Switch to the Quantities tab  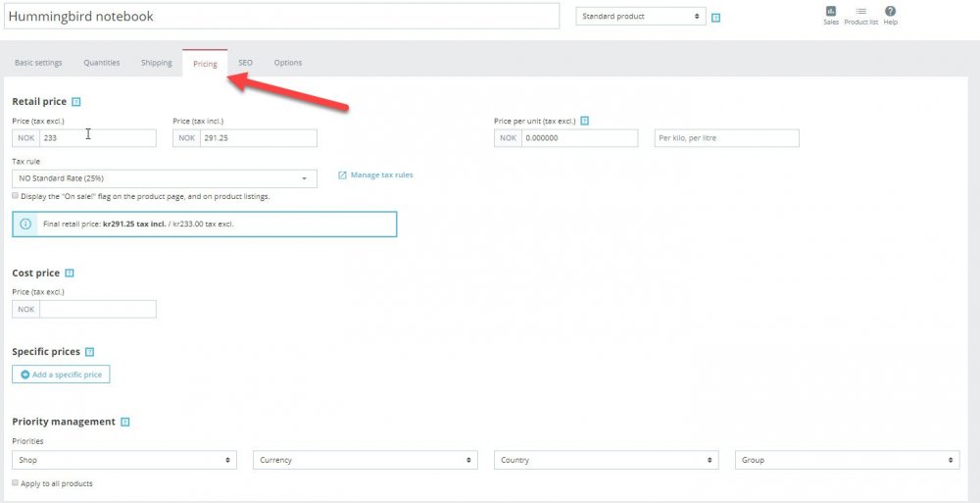(x=102, y=63)
